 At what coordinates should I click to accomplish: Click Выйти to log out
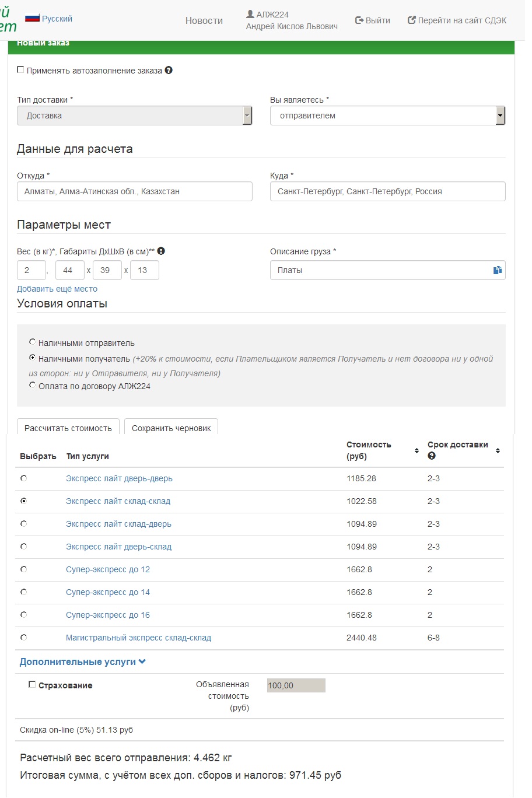(372, 20)
